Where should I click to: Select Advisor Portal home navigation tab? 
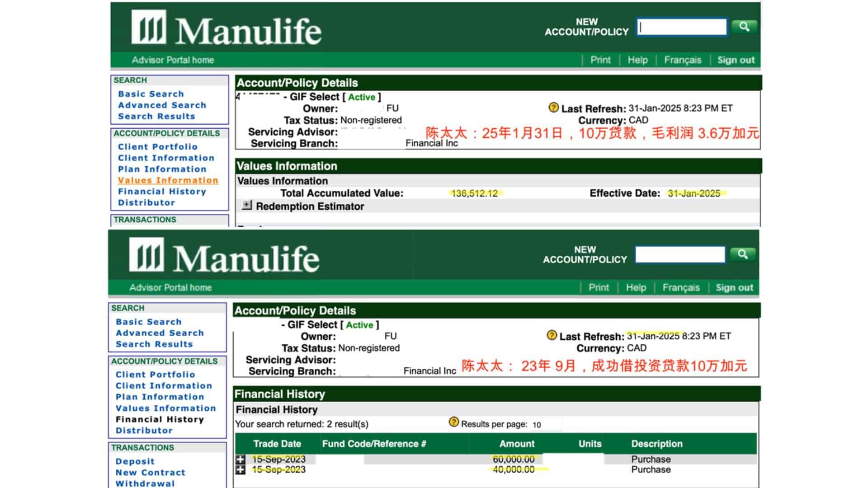click(172, 60)
